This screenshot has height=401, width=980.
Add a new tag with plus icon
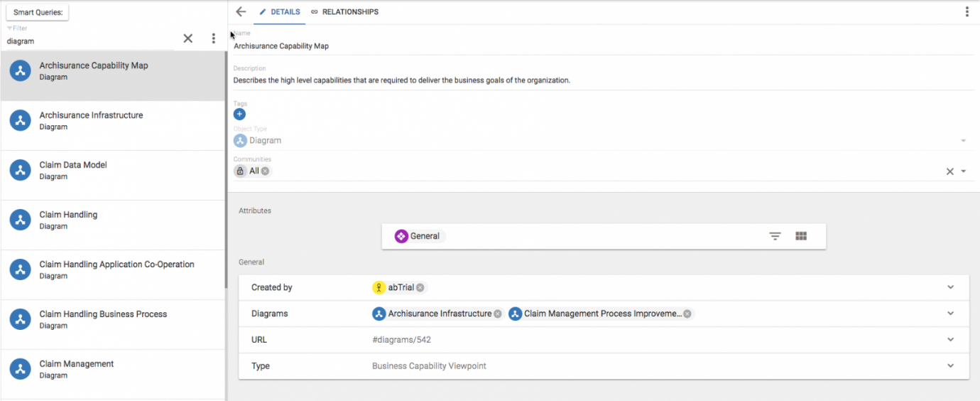(x=239, y=114)
